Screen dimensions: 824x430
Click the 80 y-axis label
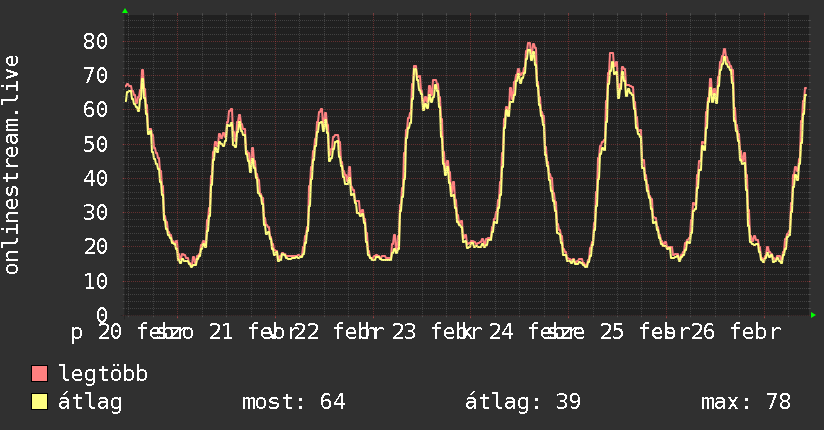(96, 41)
